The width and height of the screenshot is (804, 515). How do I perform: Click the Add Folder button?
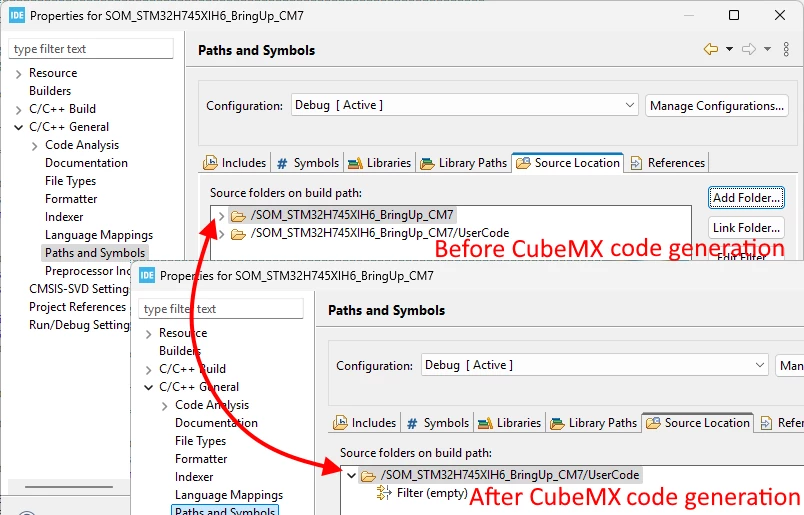746,197
